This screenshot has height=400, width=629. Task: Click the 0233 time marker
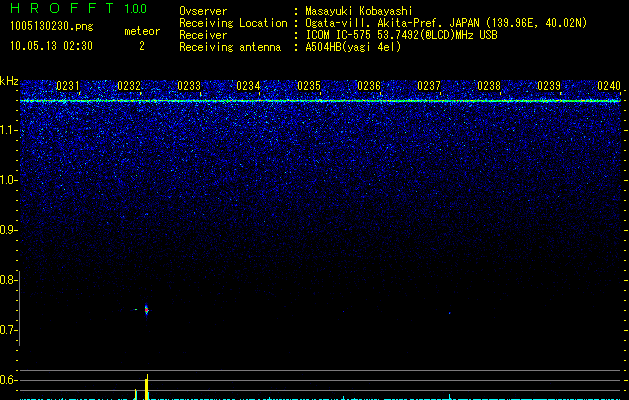click(189, 86)
